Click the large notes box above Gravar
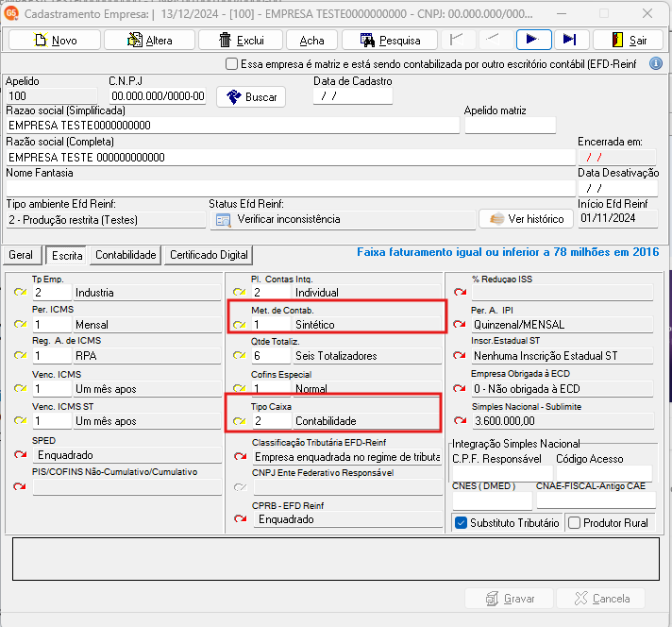Viewport: 672px width, 627px height. pos(336,559)
